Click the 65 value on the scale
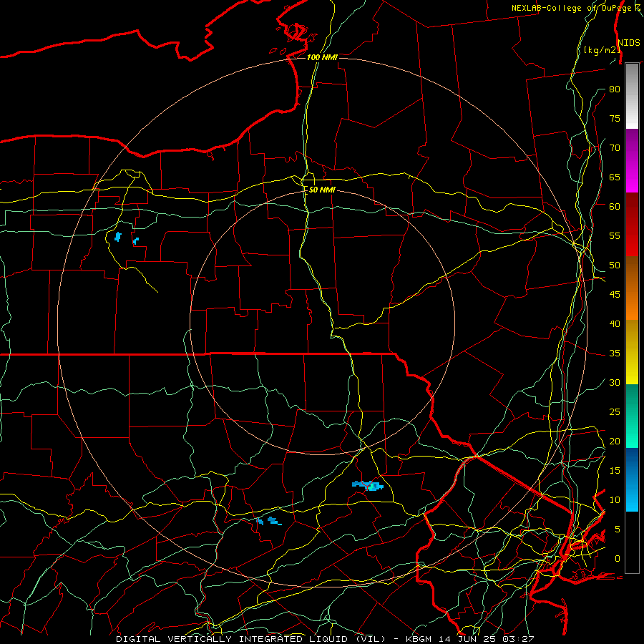644x644 pixels. 615,177
